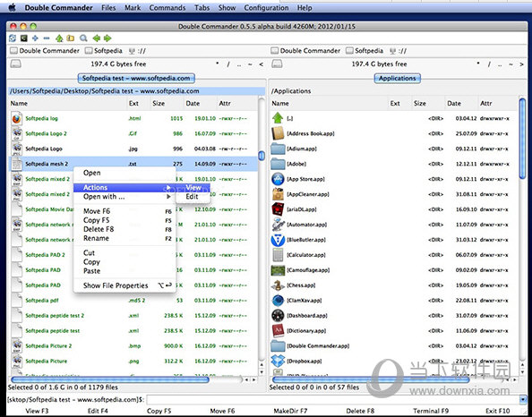Click the MakeDir F7 function button
This screenshot has width=532, height=417.
pyautogui.click(x=290, y=411)
